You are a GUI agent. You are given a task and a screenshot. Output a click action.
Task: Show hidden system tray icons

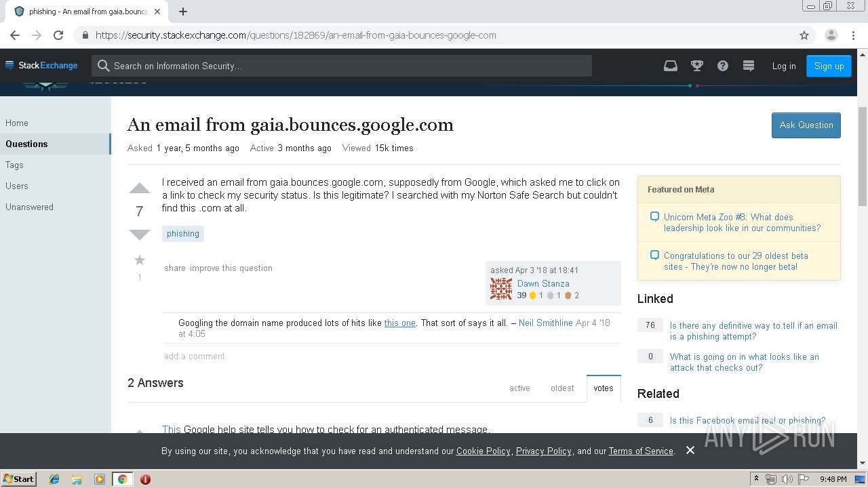pyautogui.click(x=757, y=479)
